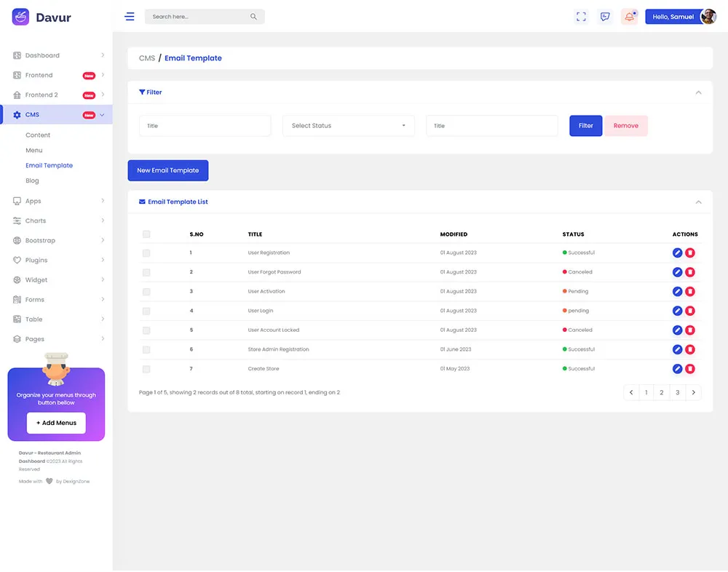The image size is (728, 572).
Task: Delete the Store Admin Registration template
Action: tap(690, 349)
